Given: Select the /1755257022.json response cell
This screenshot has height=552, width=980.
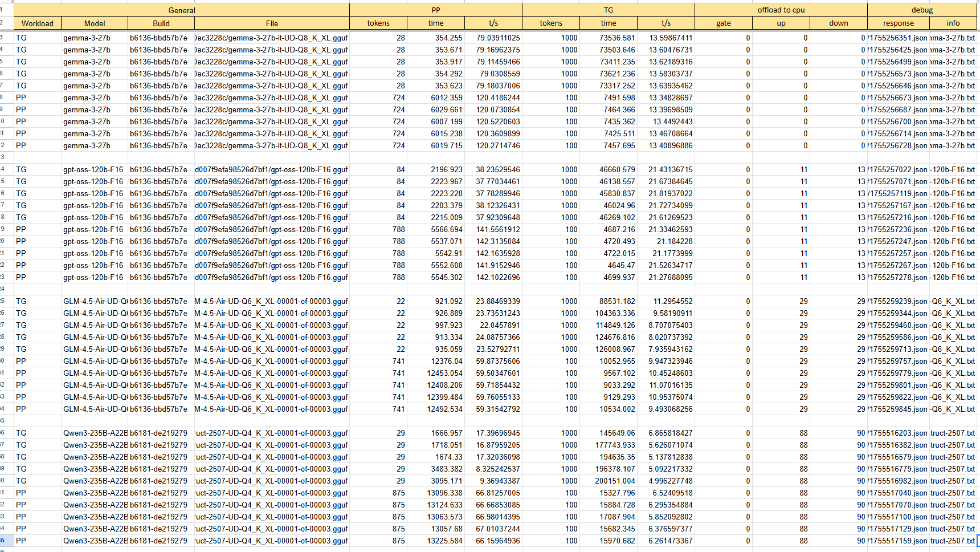Looking at the screenshot, I should (x=899, y=169).
